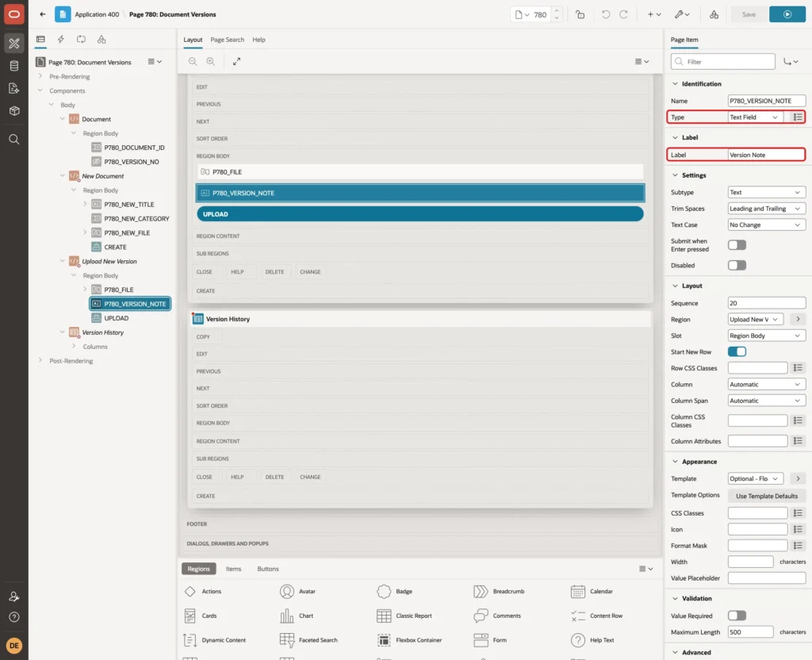This screenshot has height=660, width=812.
Task: Enable the Value Required switch
Action: (737, 616)
